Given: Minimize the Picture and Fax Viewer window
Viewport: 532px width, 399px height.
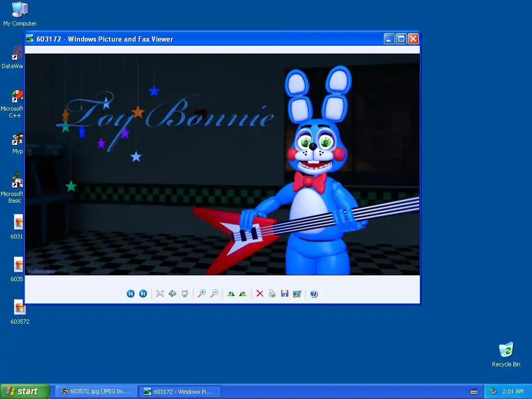Looking at the screenshot, I should pos(389,39).
